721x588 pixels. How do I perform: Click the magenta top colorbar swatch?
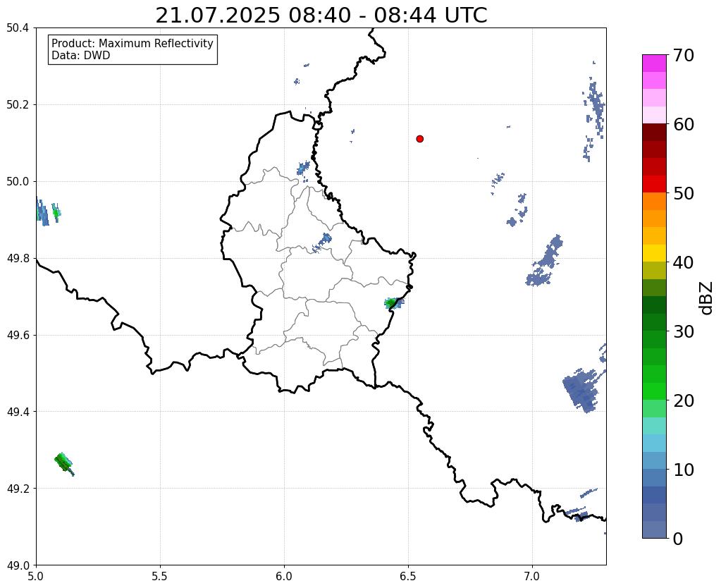point(654,63)
